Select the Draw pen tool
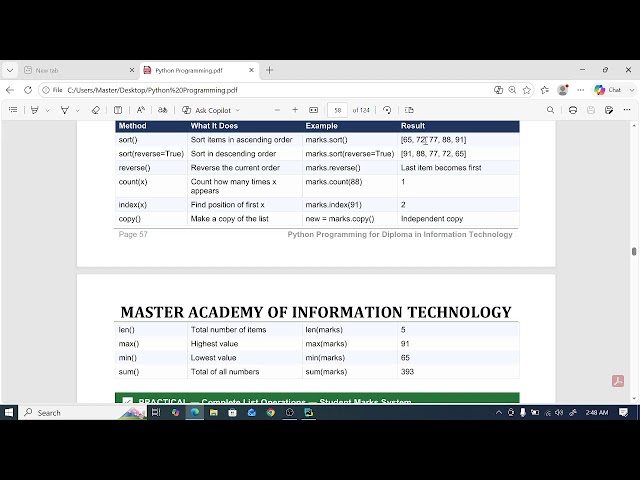This screenshot has height=480, width=640. [64, 110]
